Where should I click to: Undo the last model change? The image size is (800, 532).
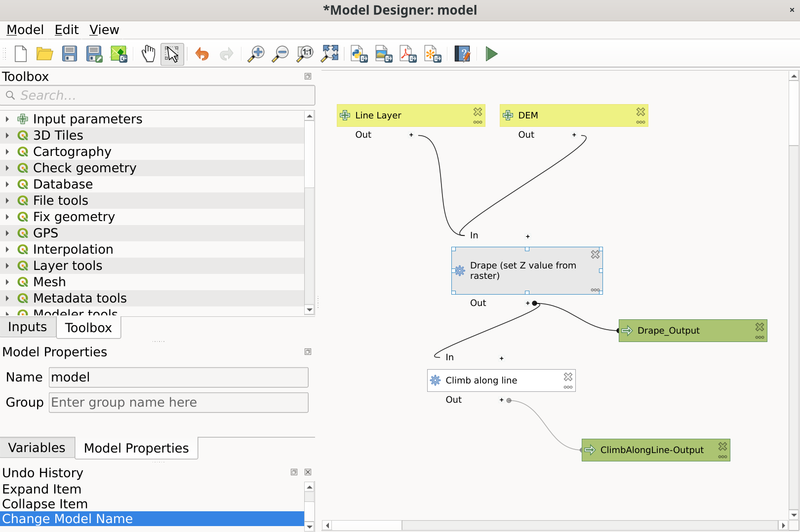click(202, 54)
